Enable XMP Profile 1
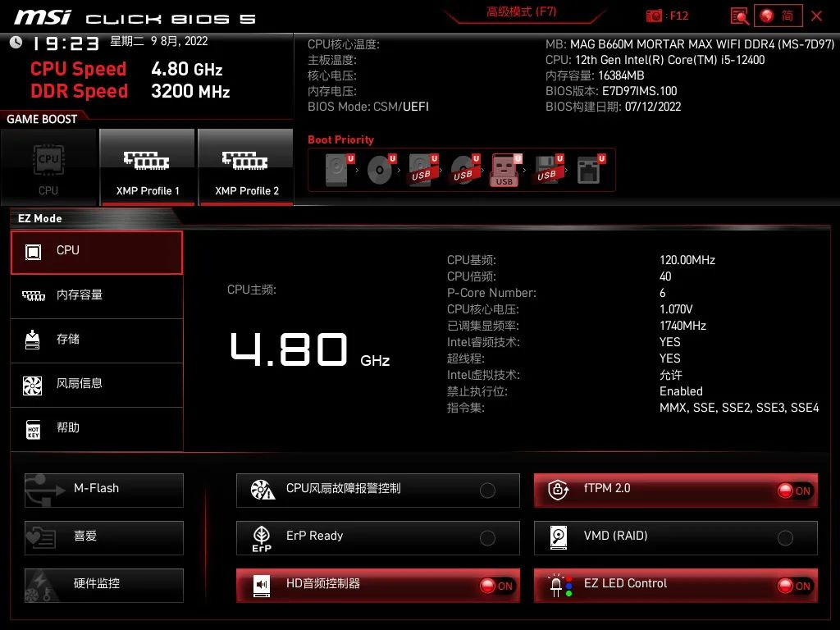Screen dimensions: 840x630 (x=148, y=167)
